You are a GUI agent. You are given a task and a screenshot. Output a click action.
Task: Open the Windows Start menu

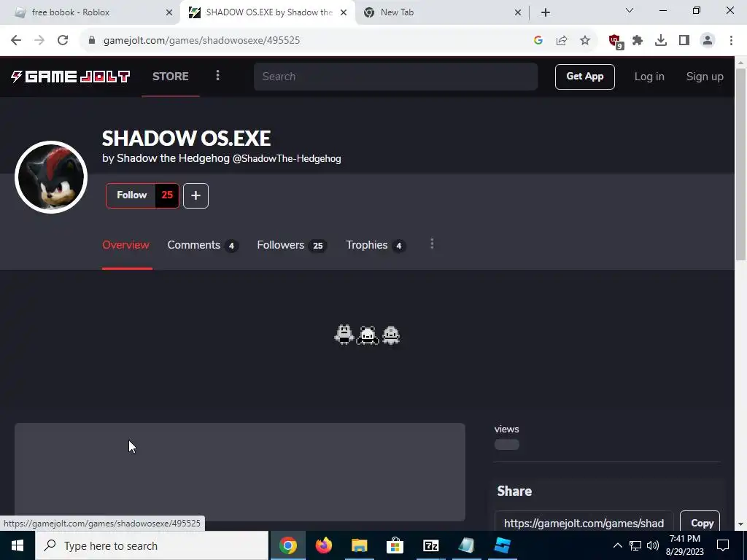tap(18, 545)
